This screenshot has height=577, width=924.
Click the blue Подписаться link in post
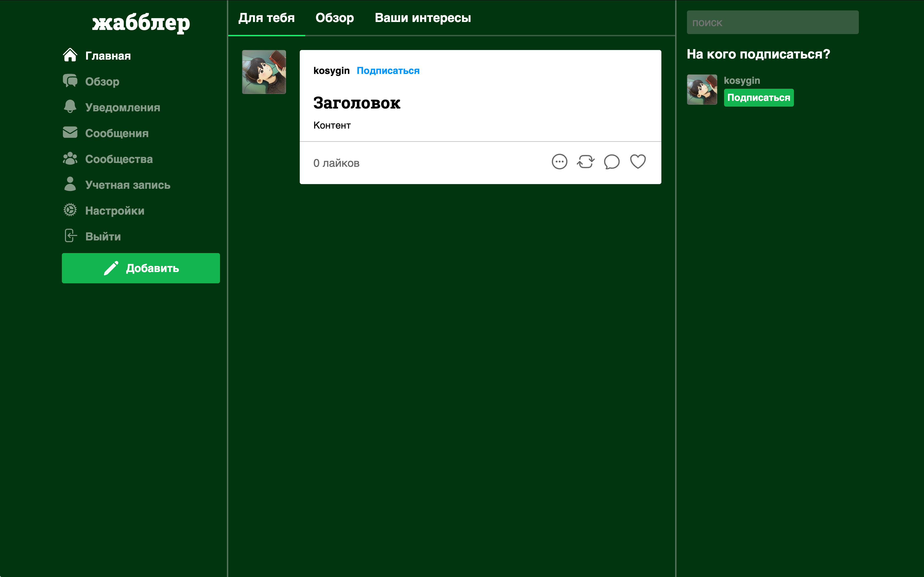click(x=388, y=71)
